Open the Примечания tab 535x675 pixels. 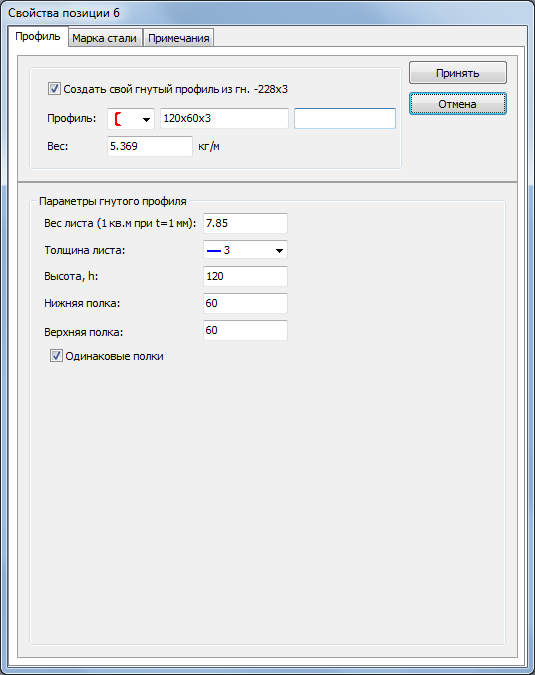[179, 38]
